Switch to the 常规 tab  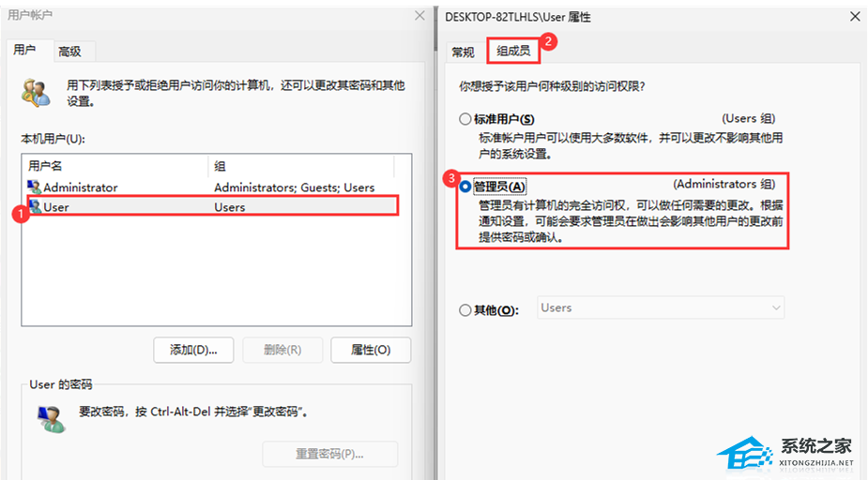click(464, 52)
